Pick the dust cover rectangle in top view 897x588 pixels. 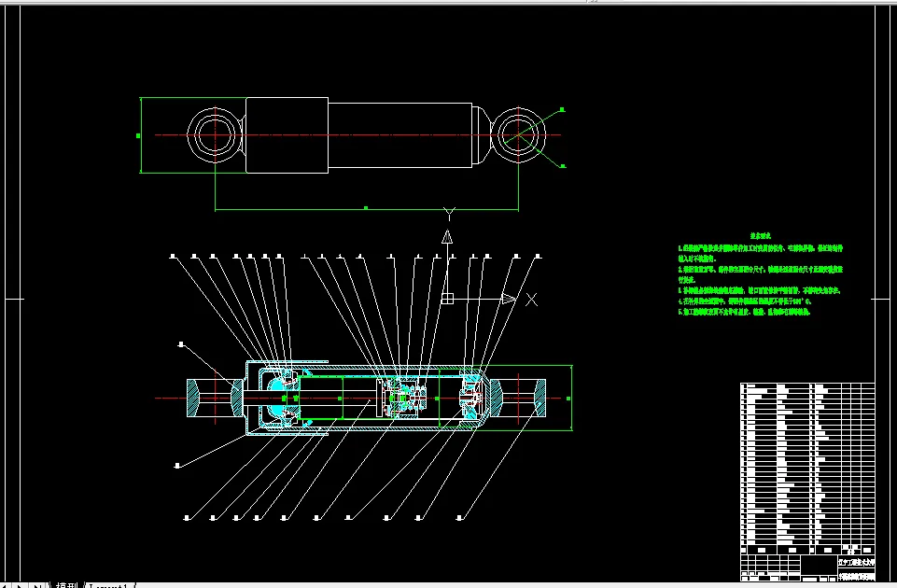pyautogui.click(x=287, y=135)
